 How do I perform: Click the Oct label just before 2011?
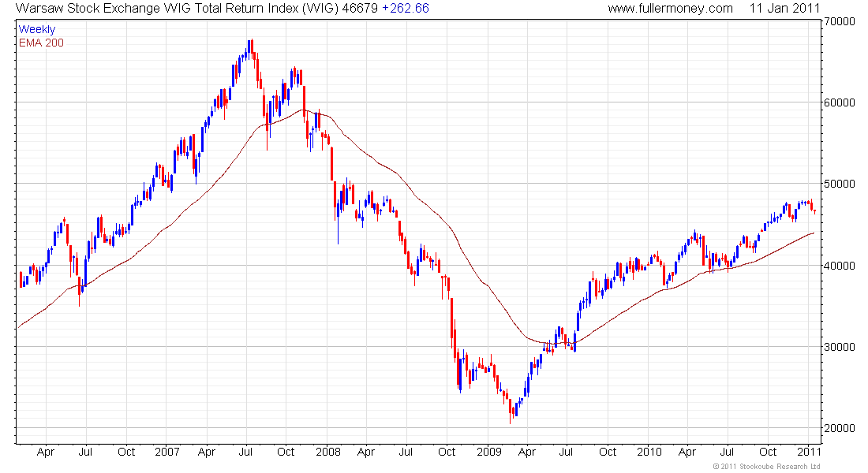point(768,452)
